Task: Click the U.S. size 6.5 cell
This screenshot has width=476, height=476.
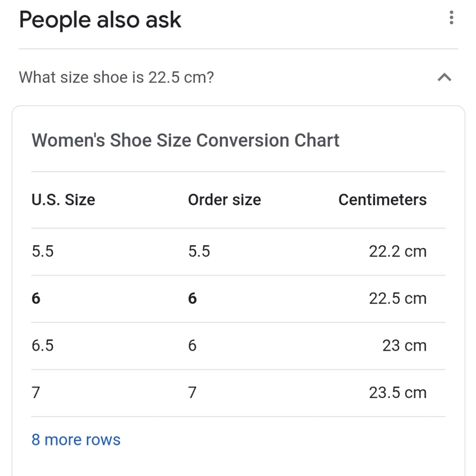Action: point(42,346)
